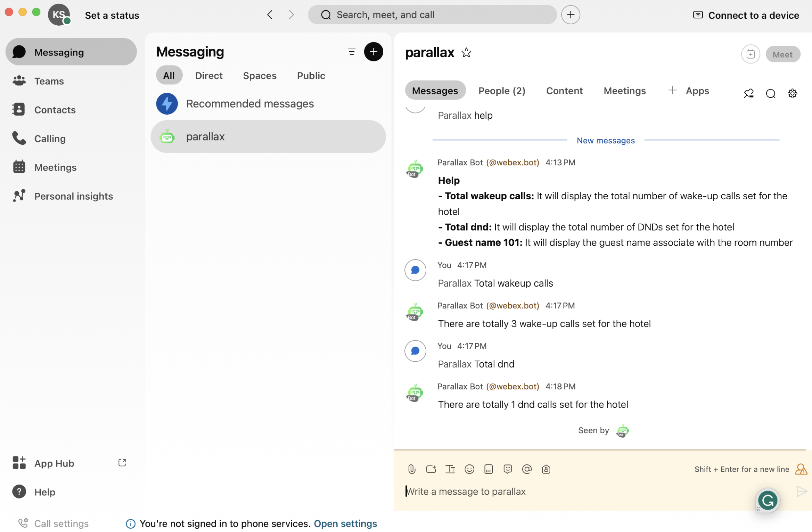Select the All filter pill
This screenshot has height=532, width=812.
[169, 76]
